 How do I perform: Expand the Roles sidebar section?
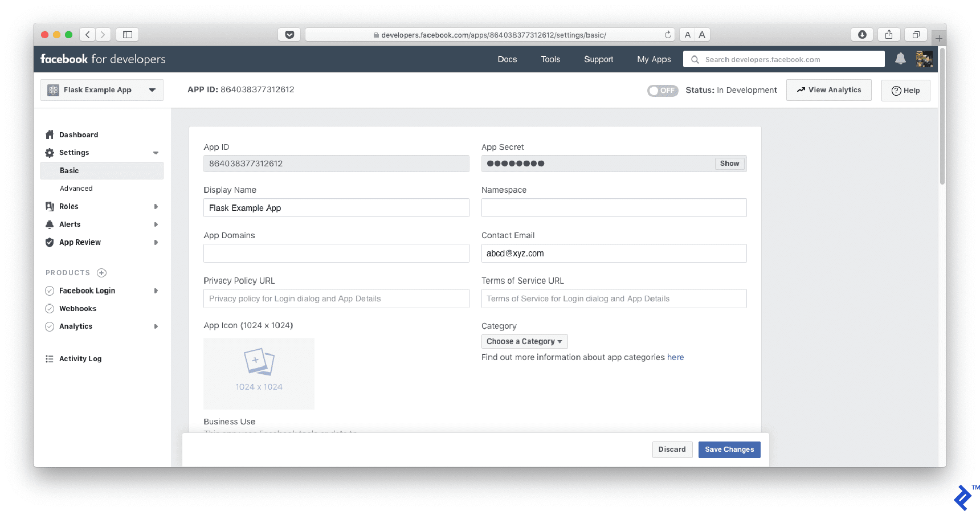[156, 207]
